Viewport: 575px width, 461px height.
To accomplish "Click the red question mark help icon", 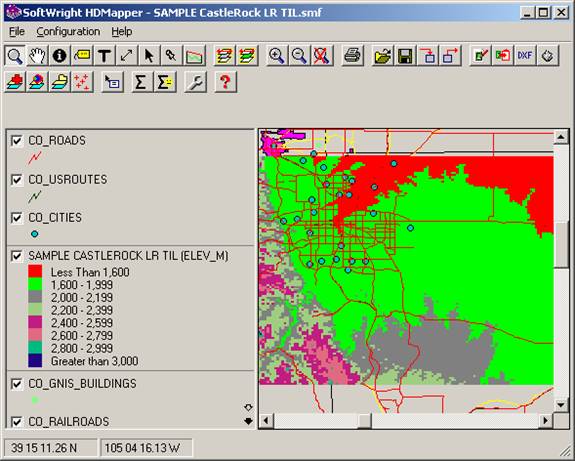I will [225, 82].
